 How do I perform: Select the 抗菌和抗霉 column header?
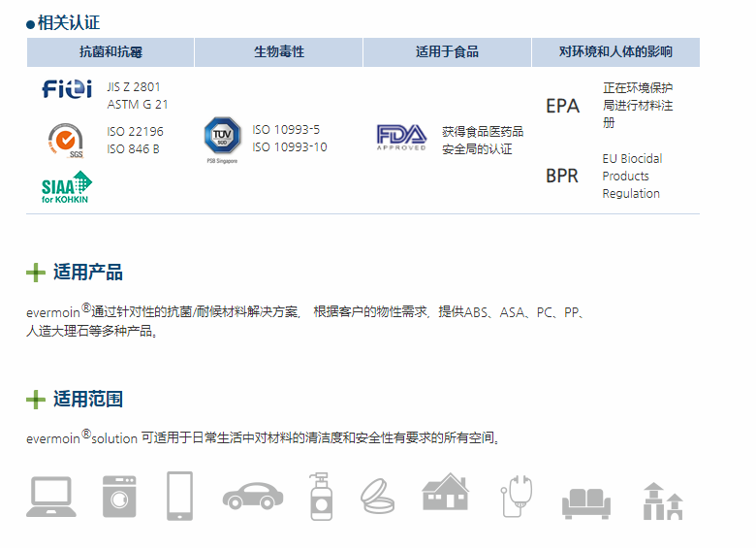[110, 52]
